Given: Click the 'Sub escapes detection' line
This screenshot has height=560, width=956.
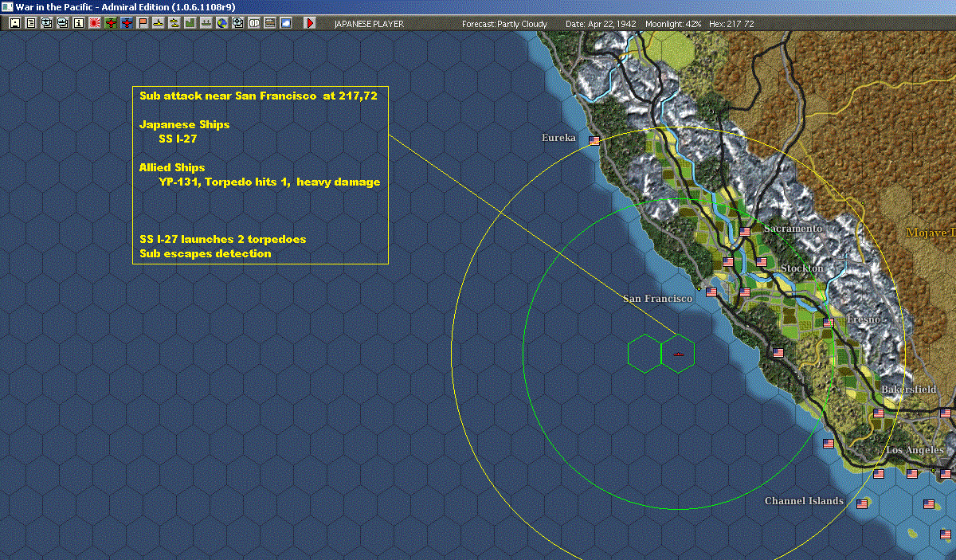Looking at the screenshot, I should [205, 253].
